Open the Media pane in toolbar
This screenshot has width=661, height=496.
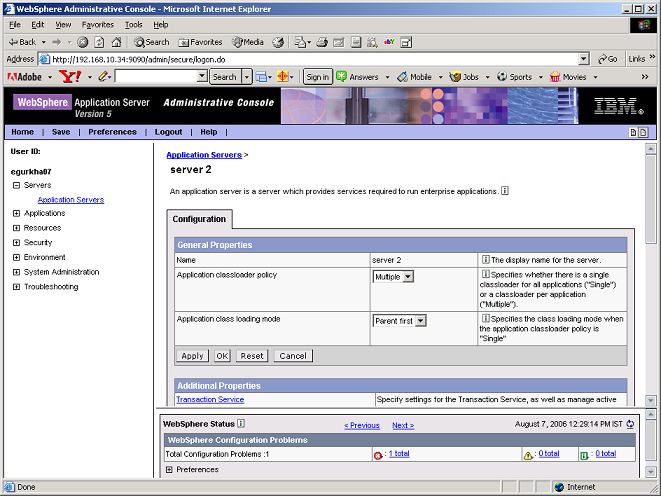point(248,42)
